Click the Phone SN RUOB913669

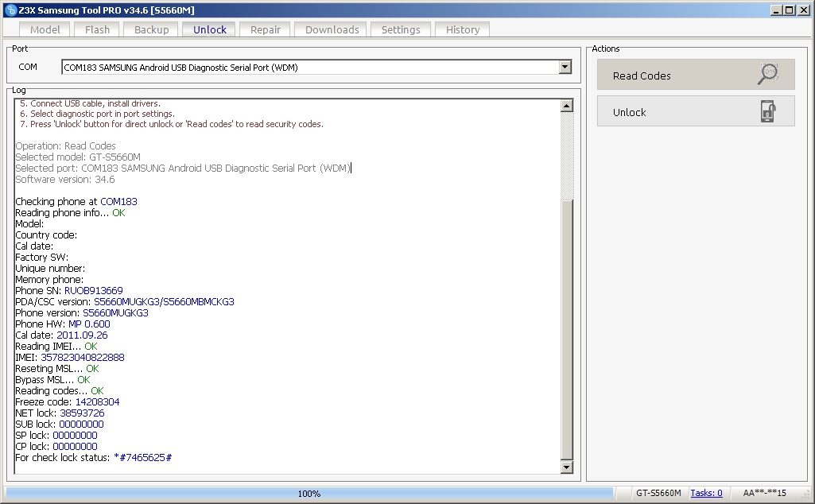[94, 291]
